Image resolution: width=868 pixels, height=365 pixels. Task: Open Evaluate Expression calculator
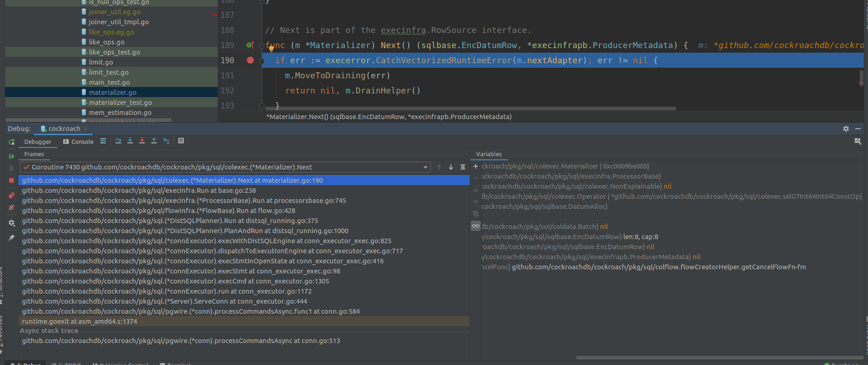click(x=181, y=141)
